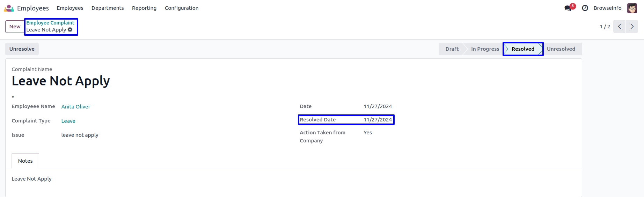
Task: Click the user avatar picture
Action: pos(632,8)
